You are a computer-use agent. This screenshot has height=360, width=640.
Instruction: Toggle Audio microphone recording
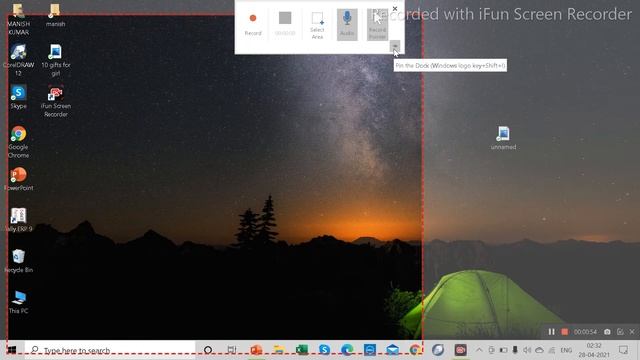tap(347, 24)
